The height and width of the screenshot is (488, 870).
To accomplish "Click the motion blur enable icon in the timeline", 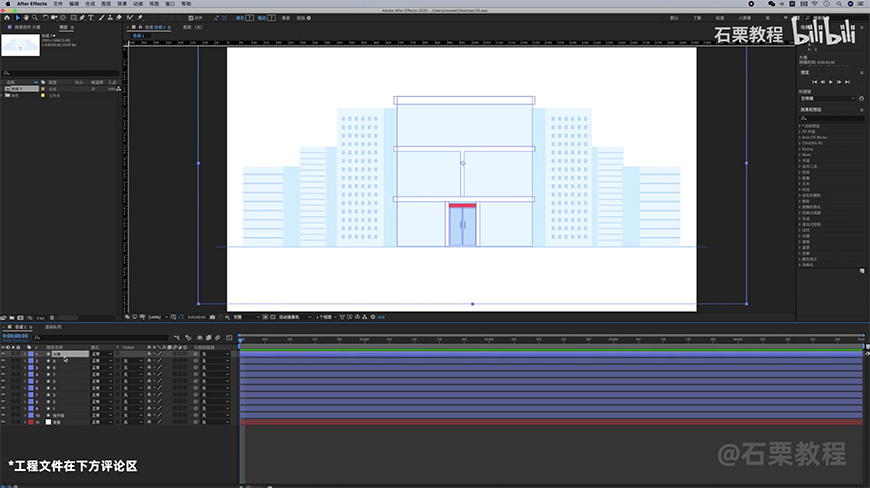I will pyautogui.click(x=218, y=338).
